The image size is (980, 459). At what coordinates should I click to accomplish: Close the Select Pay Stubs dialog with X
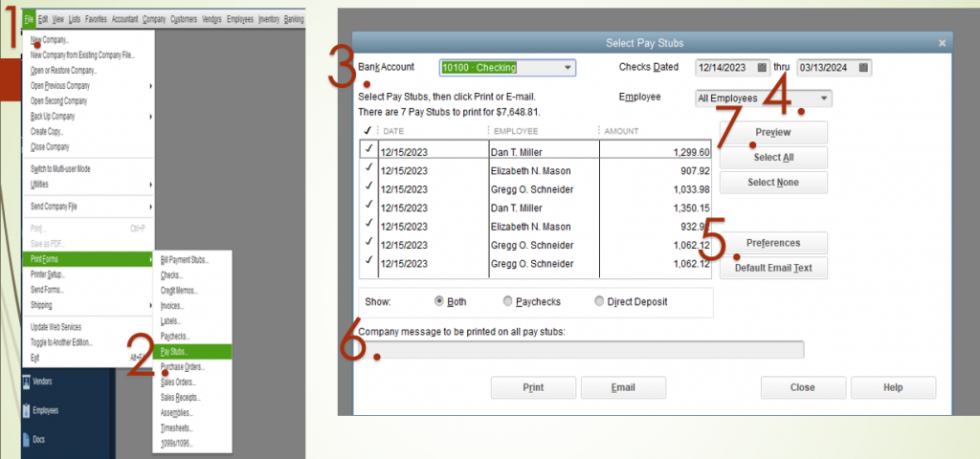click(942, 43)
